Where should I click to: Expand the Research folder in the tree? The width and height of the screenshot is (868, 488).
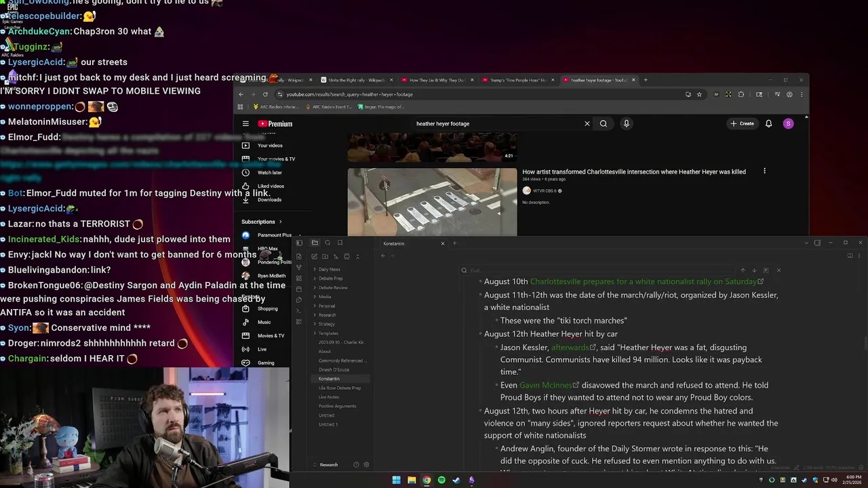click(327, 315)
